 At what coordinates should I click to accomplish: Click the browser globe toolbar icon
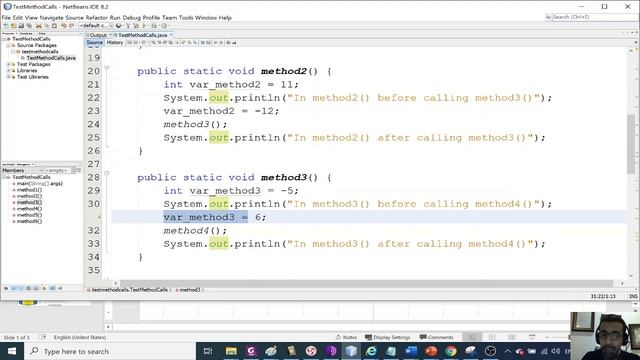[119, 26]
